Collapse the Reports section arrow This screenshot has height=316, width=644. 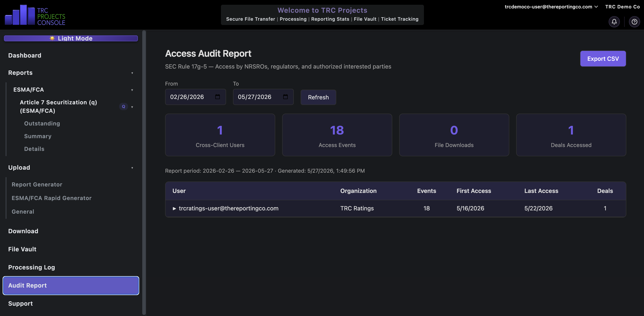pos(132,73)
